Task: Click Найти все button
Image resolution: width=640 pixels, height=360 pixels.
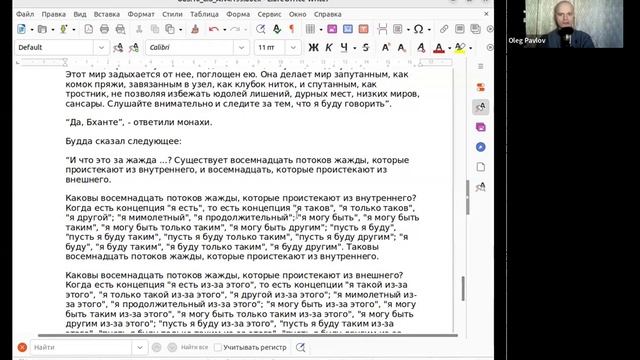Action: [194, 347]
